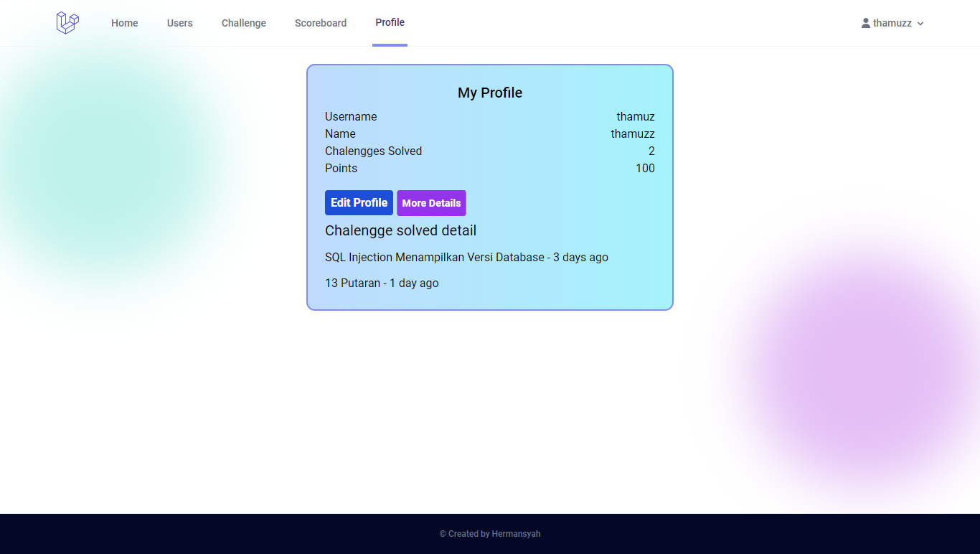The image size is (980, 554).
Task: Click the Laravel logo icon
Action: pyautogui.click(x=67, y=22)
